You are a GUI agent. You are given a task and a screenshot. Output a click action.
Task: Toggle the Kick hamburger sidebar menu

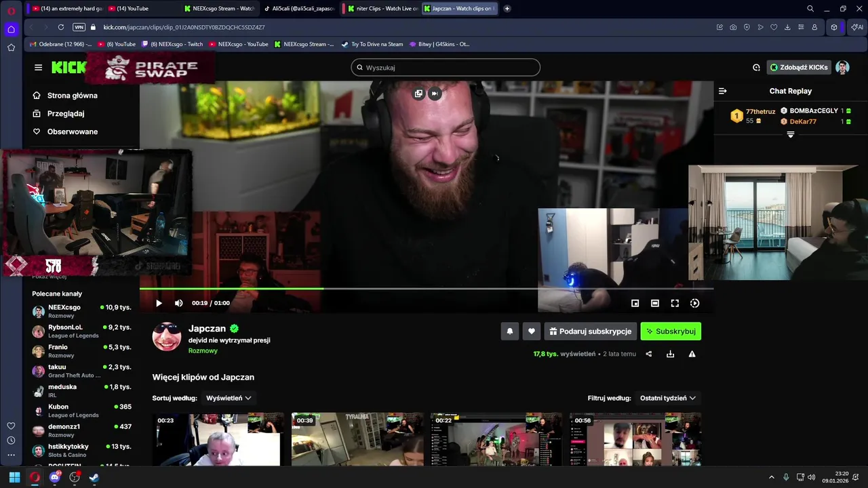[38, 68]
